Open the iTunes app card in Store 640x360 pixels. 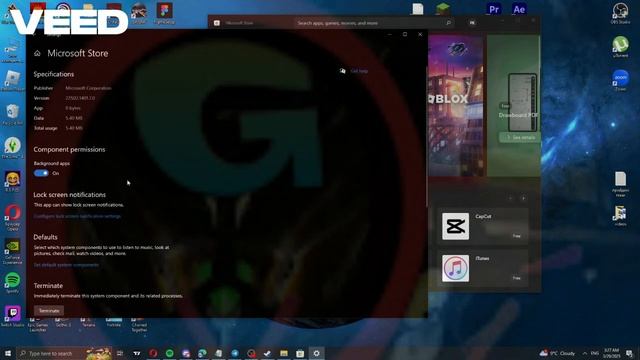click(483, 268)
